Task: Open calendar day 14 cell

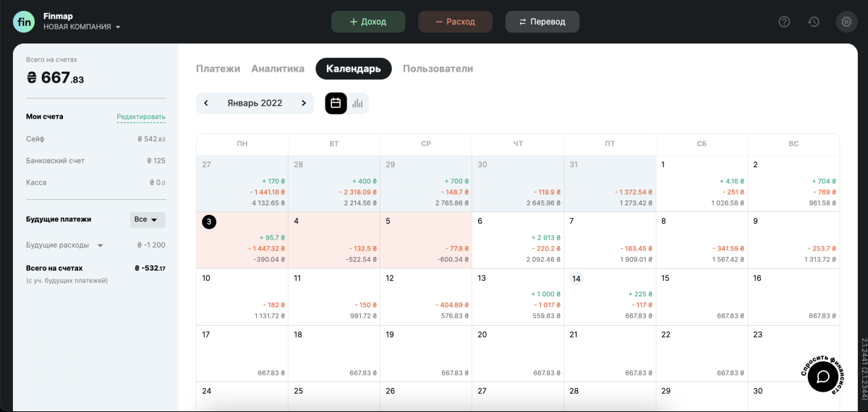Action: click(610, 296)
